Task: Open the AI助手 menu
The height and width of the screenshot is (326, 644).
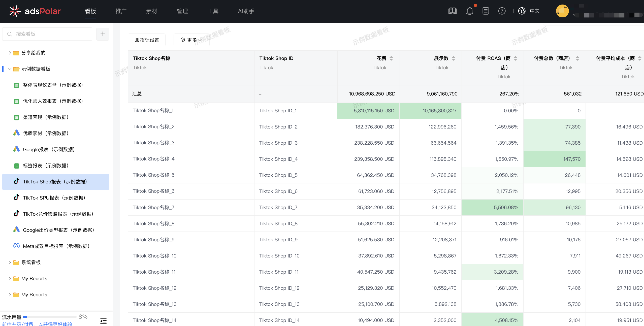Action: pyautogui.click(x=246, y=11)
